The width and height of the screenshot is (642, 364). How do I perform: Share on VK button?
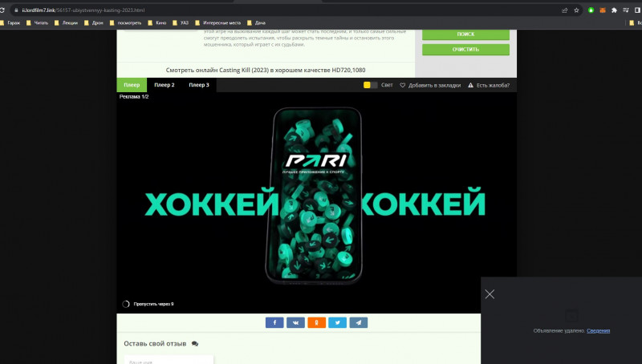tap(295, 322)
